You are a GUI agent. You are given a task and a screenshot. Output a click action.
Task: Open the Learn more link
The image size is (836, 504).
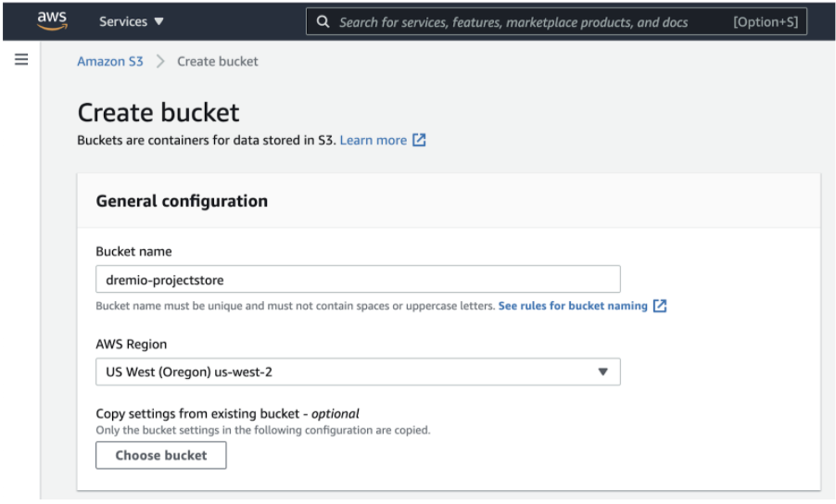373,140
